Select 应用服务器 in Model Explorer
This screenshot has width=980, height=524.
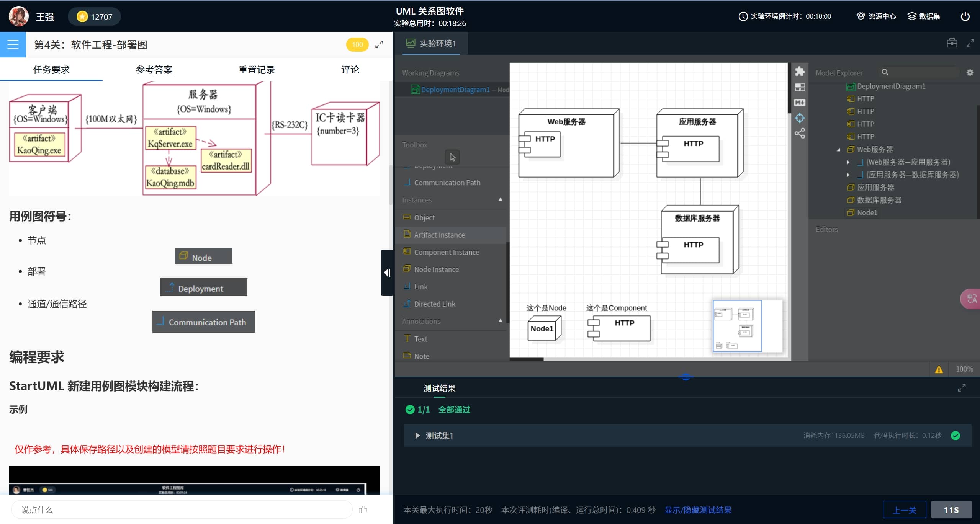[871, 187]
